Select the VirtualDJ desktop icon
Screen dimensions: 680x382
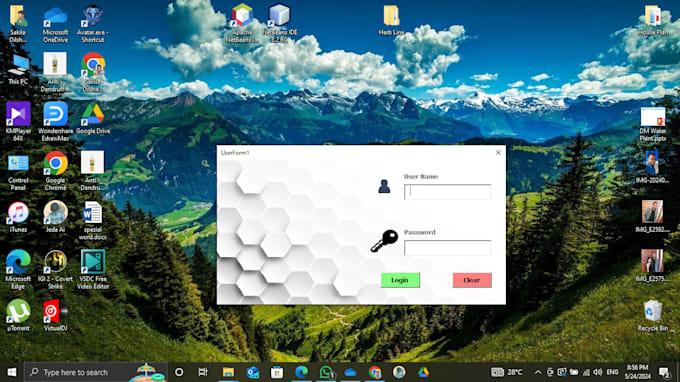pyautogui.click(x=56, y=315)
